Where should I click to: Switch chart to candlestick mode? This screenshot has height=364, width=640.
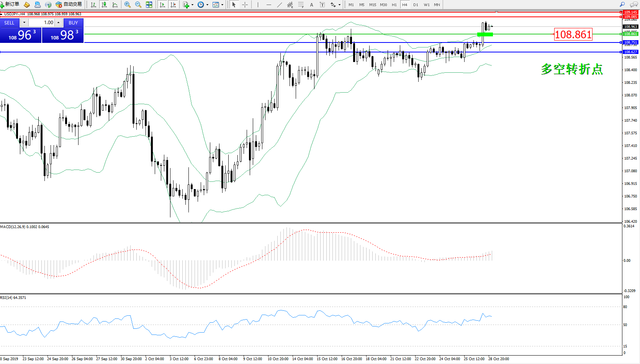[104, 5]
